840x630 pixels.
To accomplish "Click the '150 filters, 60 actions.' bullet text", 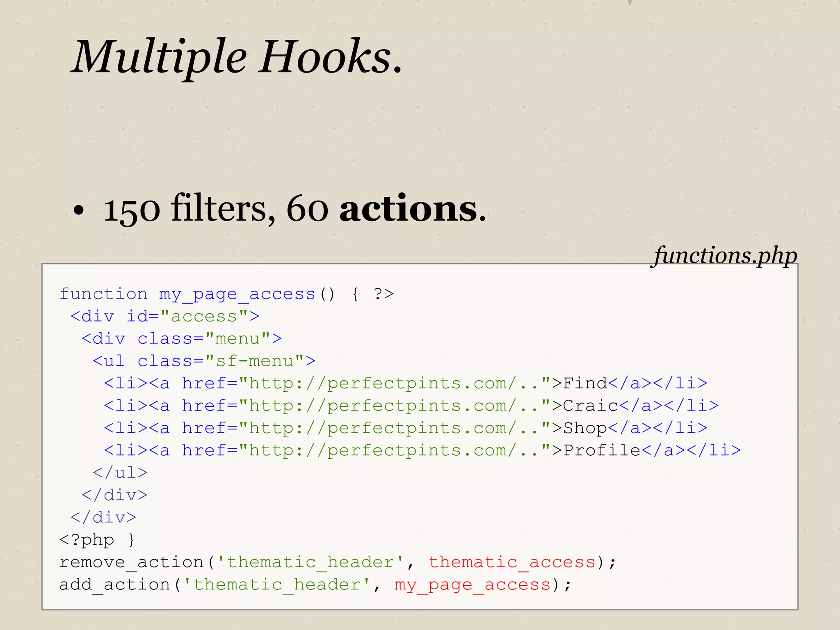I will [x=294, y=209].
